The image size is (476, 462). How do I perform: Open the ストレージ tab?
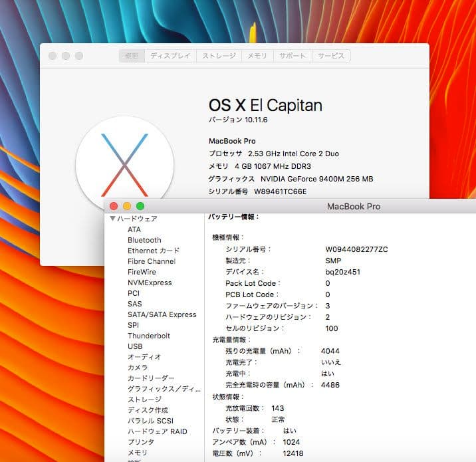tap(219, 56)
